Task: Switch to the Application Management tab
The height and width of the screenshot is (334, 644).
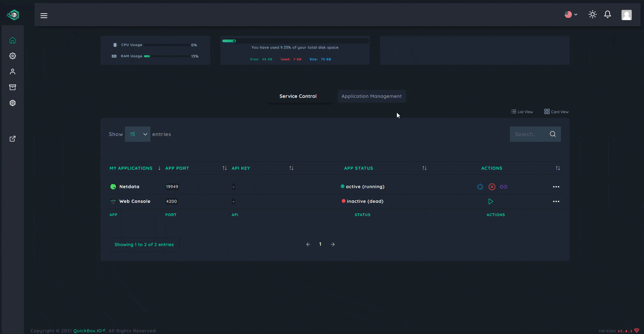Action: pyautogui.click(x=371, y=96)
